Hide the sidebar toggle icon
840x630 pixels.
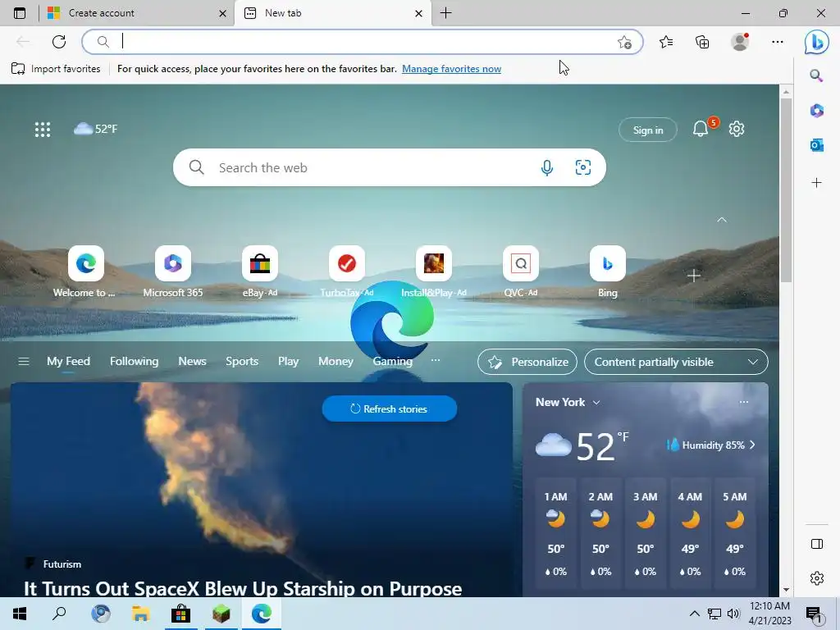tap(816, 544)
